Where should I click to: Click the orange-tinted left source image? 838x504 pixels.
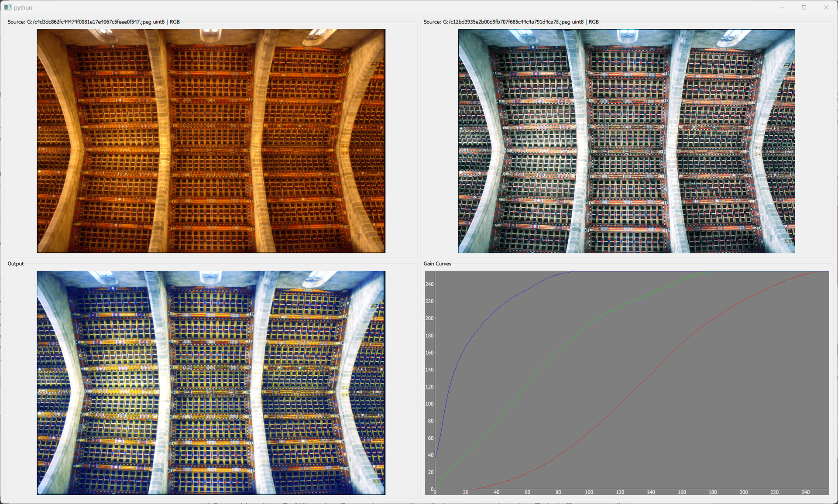[x=211, y=141]
